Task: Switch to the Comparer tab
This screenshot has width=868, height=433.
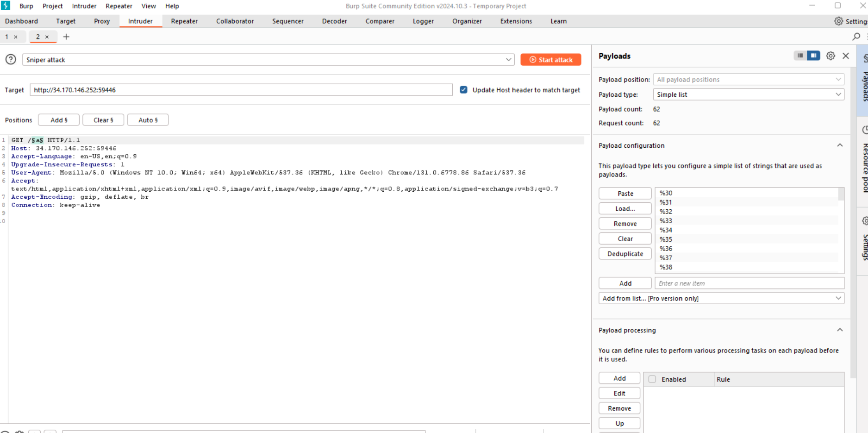Action: point(380,21)
